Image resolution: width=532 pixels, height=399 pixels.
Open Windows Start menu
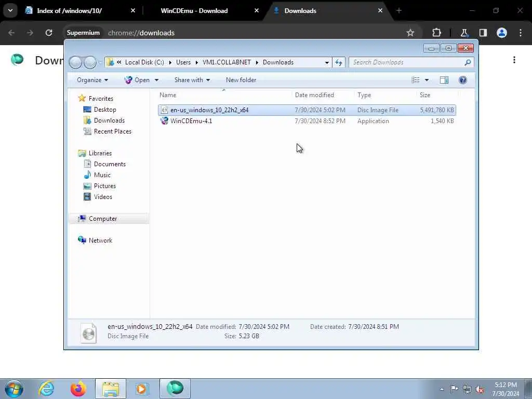click(14, 389)
